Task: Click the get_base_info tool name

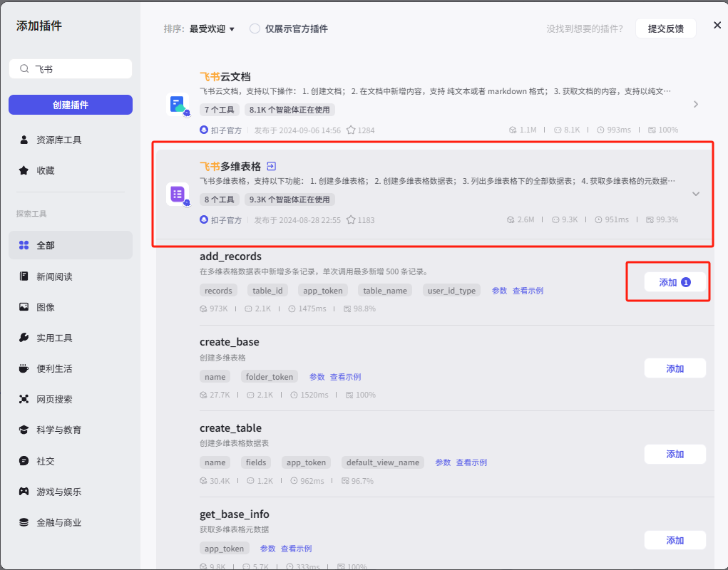Action: point(235,514)
